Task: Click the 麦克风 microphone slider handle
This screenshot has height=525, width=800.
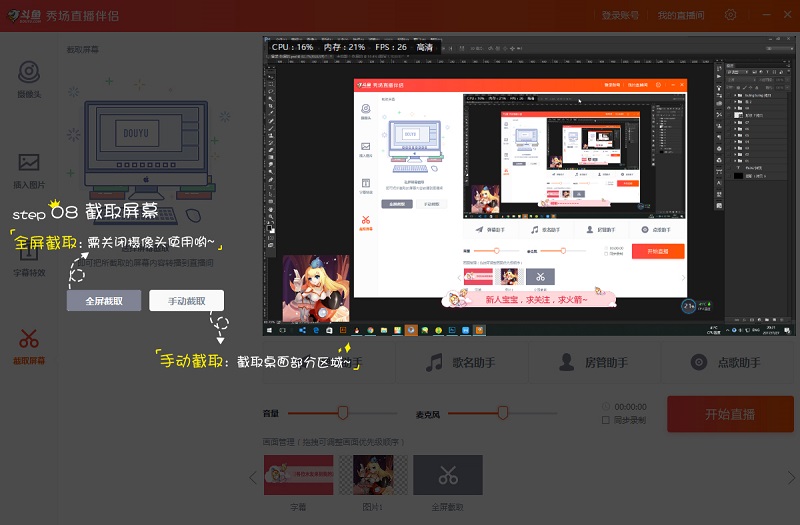Action: pos(503,413)
